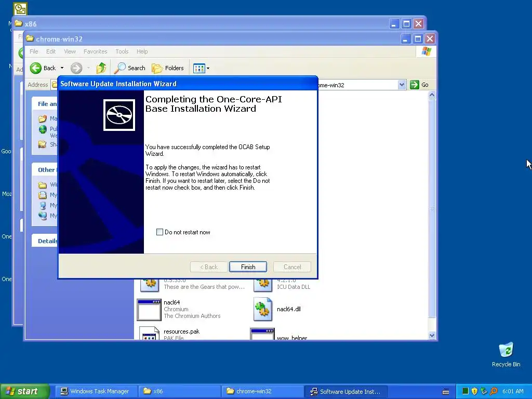The height and width of the screenshot is (399, 532).
Task: Open the Edit menu
Action: tap(51, 51)
